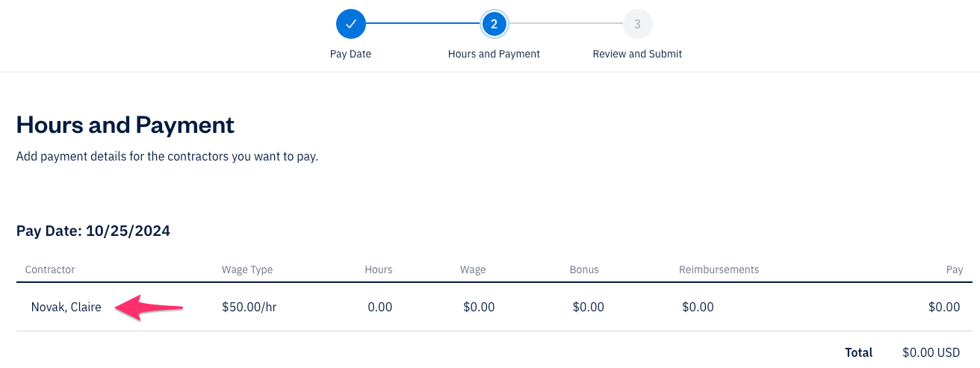The height and width of the screenshot is (368, 980).
Task: Click the Pay Date: 10/25/2024 heading
Action: tap(93, 231)
